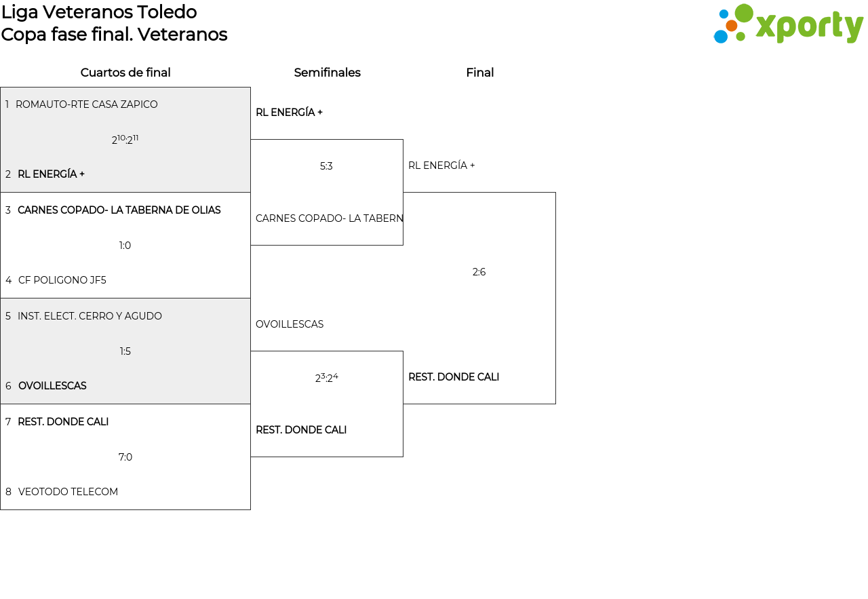Screen dimensions: 868x599
Task: Click ROMAUTO-RTE CASA ZAPICO team name
Action: [86, 104]
